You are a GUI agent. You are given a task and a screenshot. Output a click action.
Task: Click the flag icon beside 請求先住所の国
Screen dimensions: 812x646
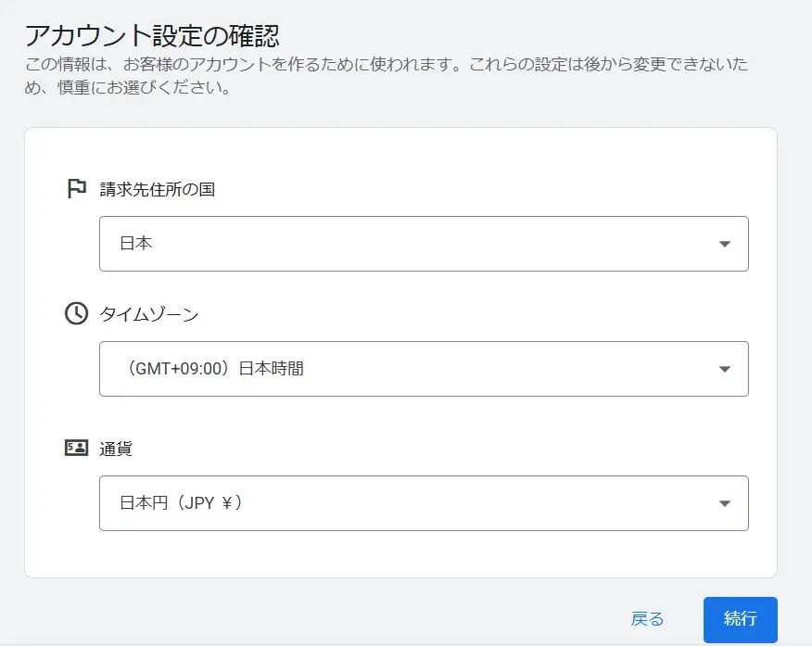tap(77, 188)
